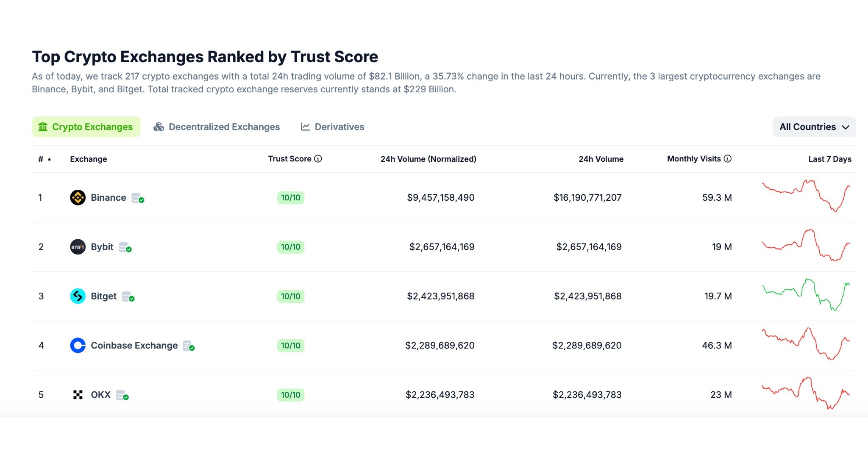Click the bank icon beside Crypto Exchanges
The image size is (868, 454).
[x=43, y=127]
